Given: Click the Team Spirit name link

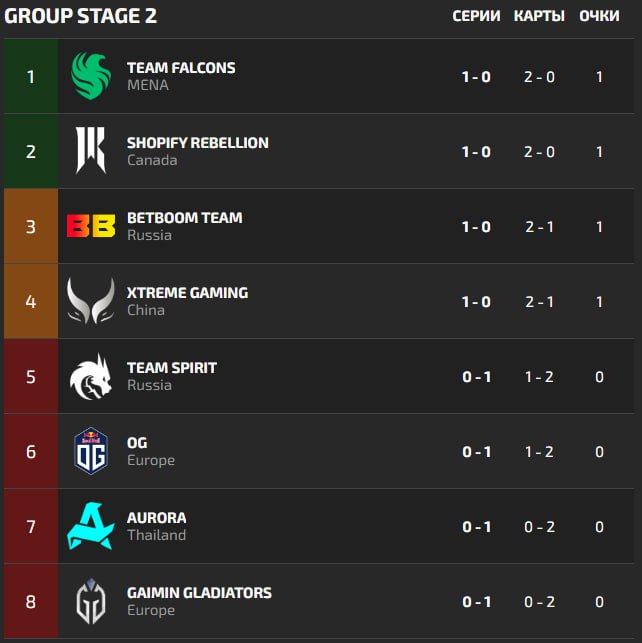Looking at the screenshot, I should [x=172, y=368].
